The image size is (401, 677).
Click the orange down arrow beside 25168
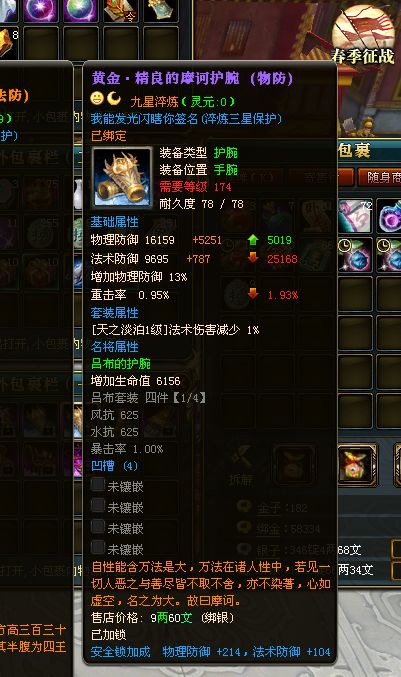click(x=253, y=258)
